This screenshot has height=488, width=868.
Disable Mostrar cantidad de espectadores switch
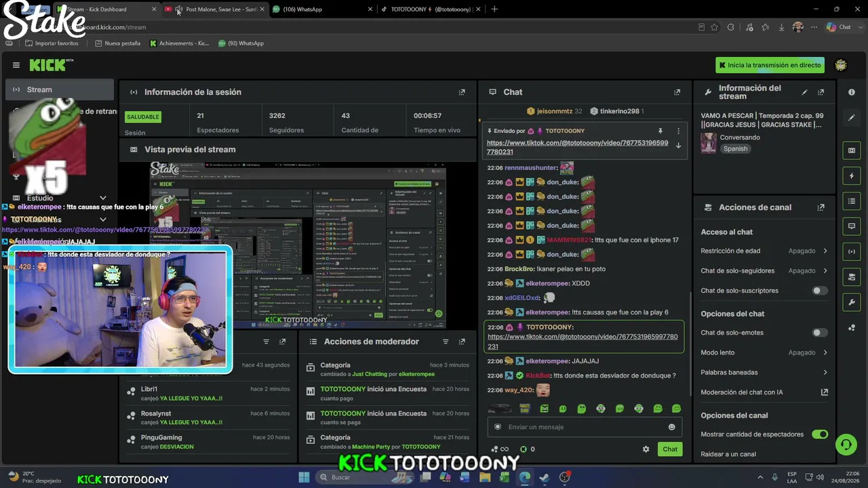pos(820,434)
